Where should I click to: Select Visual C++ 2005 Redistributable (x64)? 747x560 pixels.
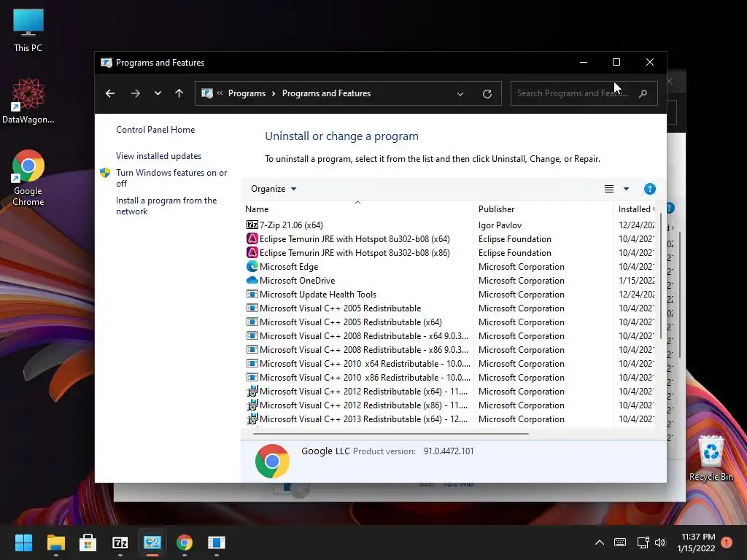[449, 322]
